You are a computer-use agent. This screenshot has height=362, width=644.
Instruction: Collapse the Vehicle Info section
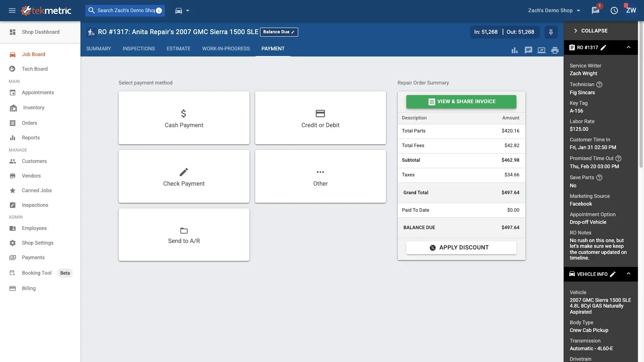tap(629, 274)
